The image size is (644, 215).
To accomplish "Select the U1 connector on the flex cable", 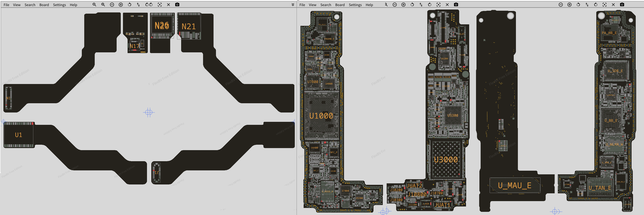I will point(19,135).
